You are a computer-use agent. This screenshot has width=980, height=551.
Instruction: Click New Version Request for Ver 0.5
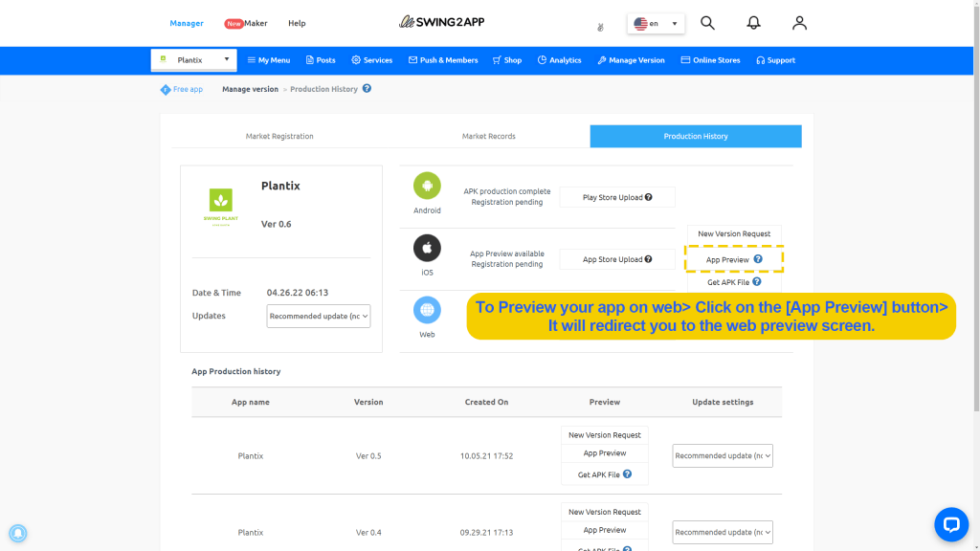(605, 435)
